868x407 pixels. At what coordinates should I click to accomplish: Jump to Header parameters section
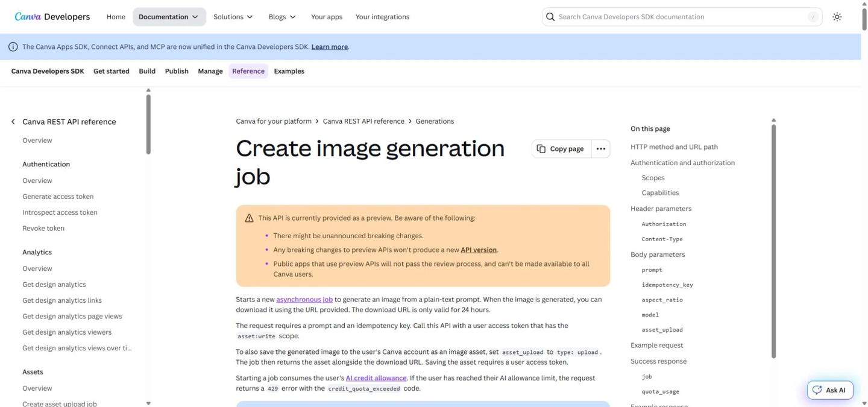point(661,209)
